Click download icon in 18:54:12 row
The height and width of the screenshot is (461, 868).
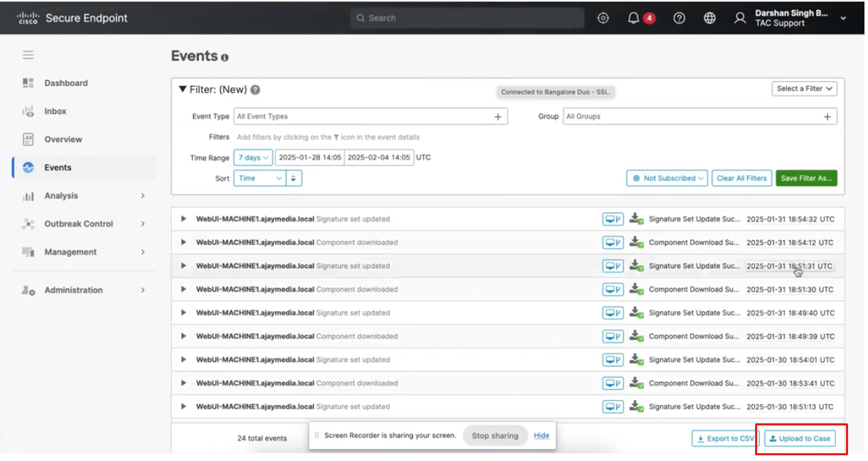coord(636,243)
